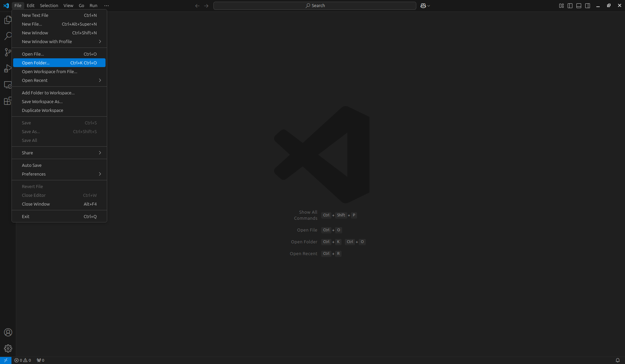This screenshot has width=625, height=364.
Task: Open the Remote Explorer view
Action: coord(8,85)
